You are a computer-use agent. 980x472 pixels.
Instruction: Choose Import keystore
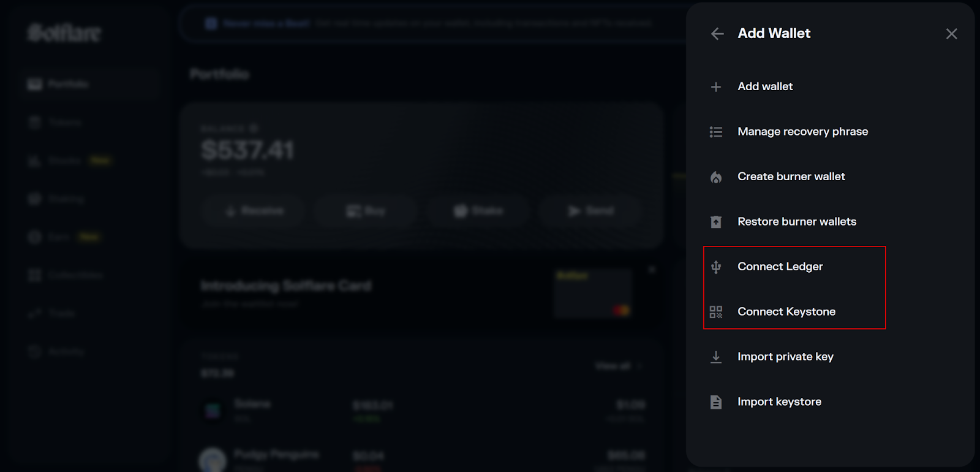(779, 402)
